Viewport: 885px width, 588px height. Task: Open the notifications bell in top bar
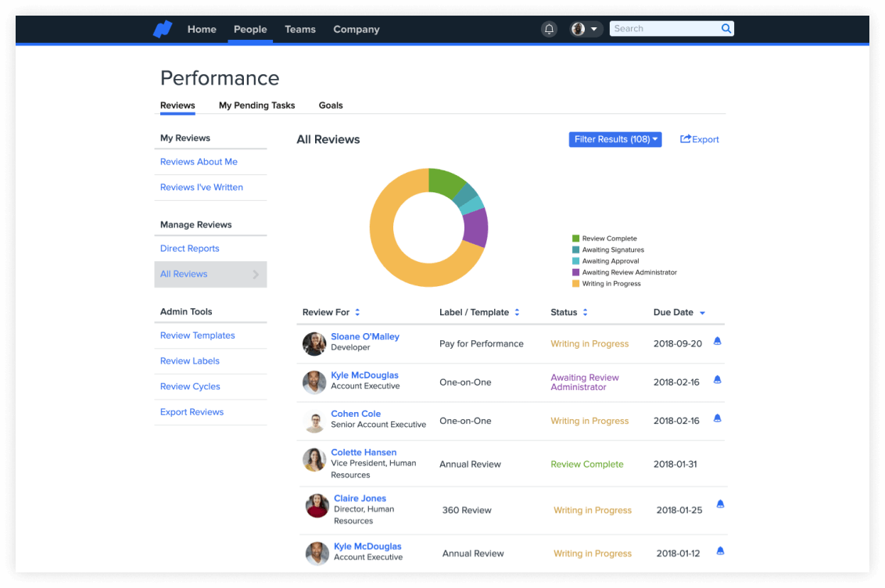click(550, 30)
